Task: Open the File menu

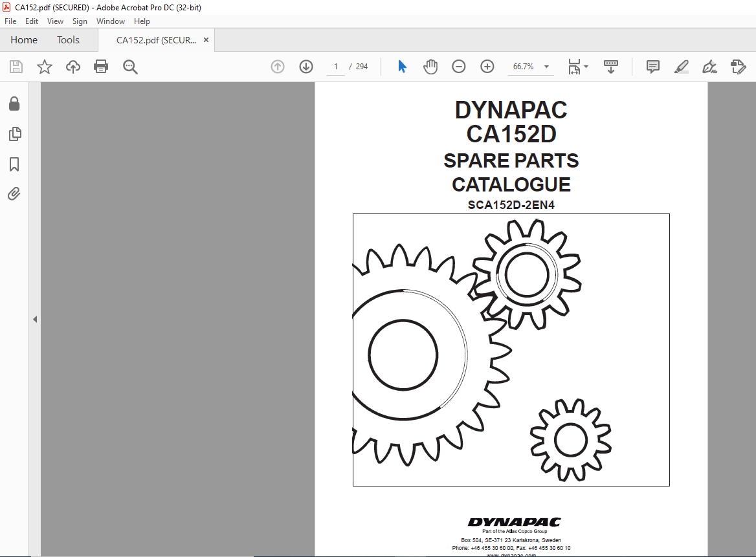Action: coord(10,21)
